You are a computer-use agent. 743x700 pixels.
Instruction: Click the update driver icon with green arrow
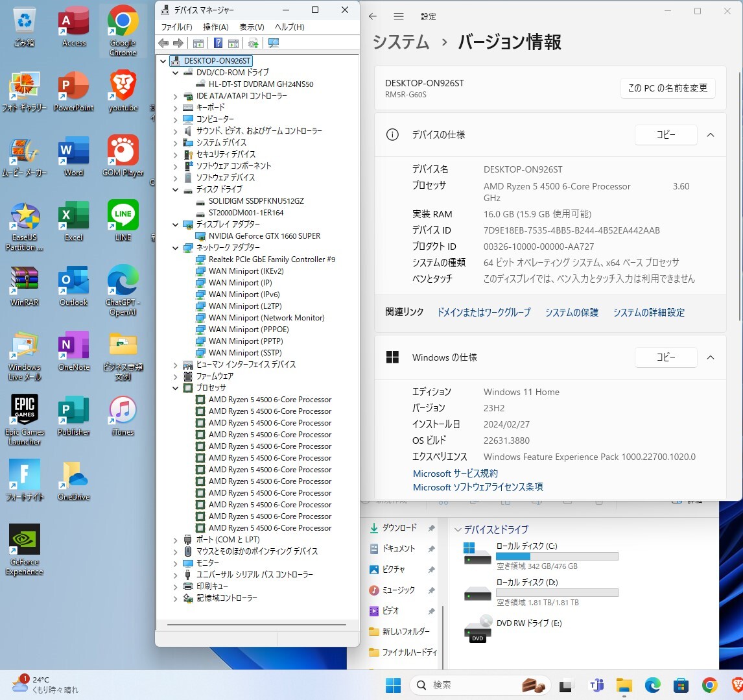click(253, 43)
